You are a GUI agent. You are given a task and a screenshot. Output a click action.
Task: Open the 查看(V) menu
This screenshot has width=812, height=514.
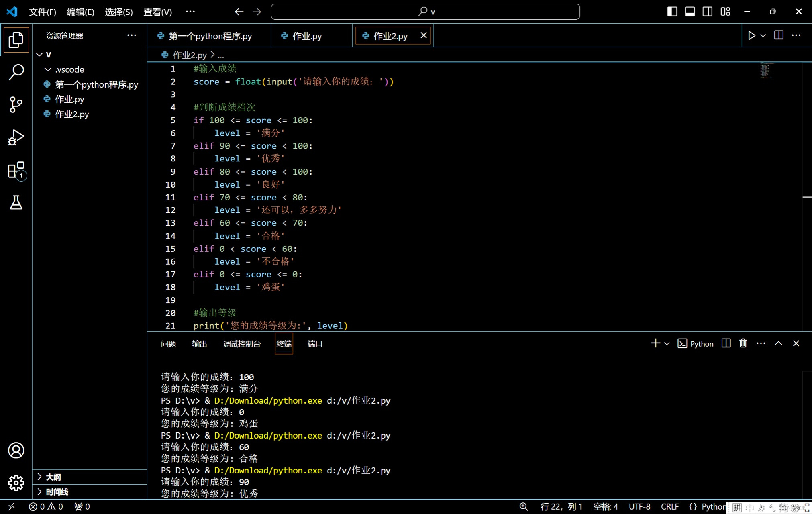(x=157, y=12)
